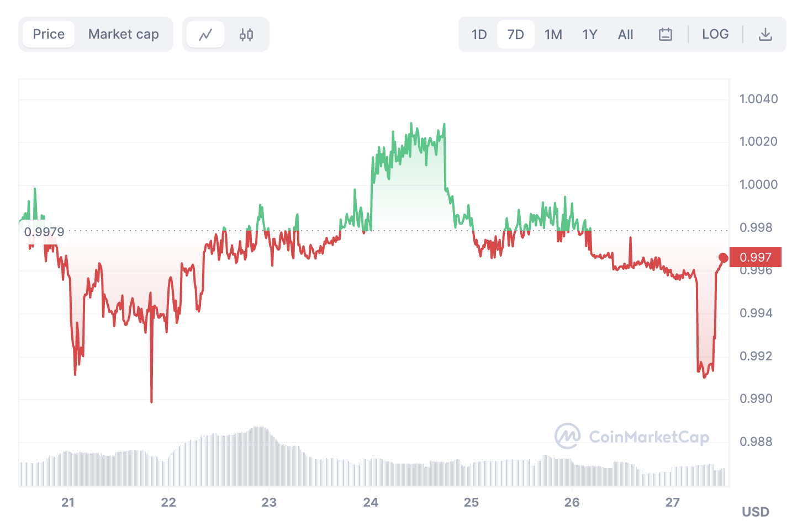The width and height of the screenshot is (792, 532).
Task: Click the line graph icon in style selector
Action: click(205, 34)
